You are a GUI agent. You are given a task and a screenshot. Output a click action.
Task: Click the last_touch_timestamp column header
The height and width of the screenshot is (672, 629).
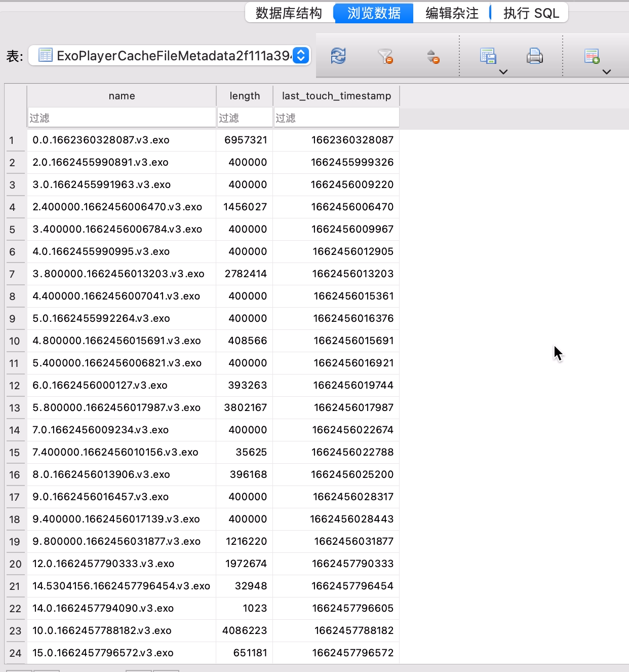coord(336,96)
